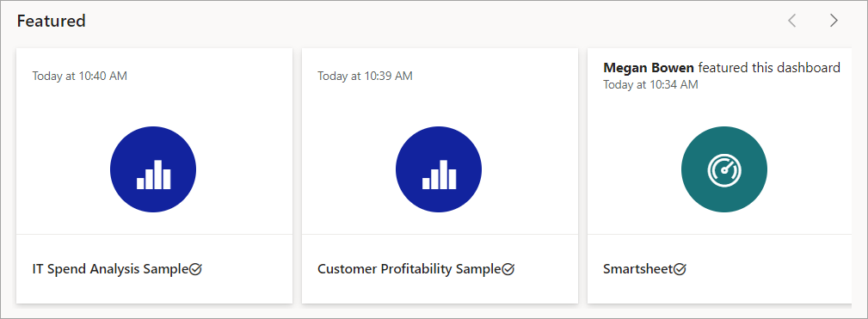Click the IT Spend Analysis bar chart icon

click(x=153, y=169)
